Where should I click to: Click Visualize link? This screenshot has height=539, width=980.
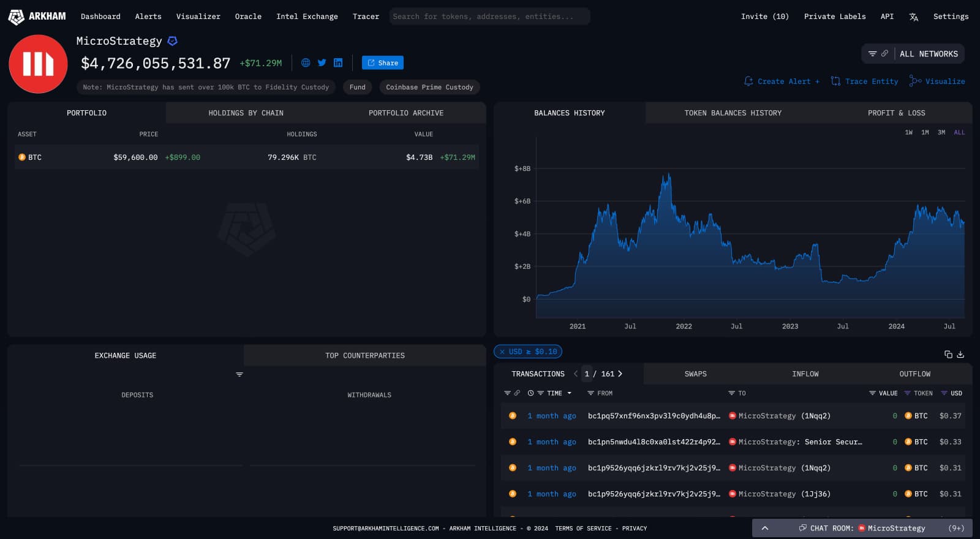pyautogui.click(x=937, y=81)
